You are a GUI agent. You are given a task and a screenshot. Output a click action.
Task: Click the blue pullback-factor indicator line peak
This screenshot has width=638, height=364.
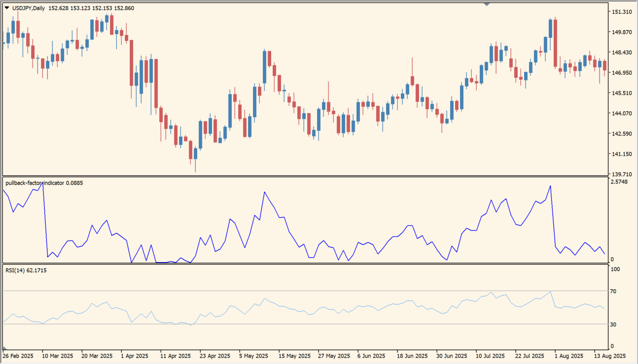coord(551,186)
